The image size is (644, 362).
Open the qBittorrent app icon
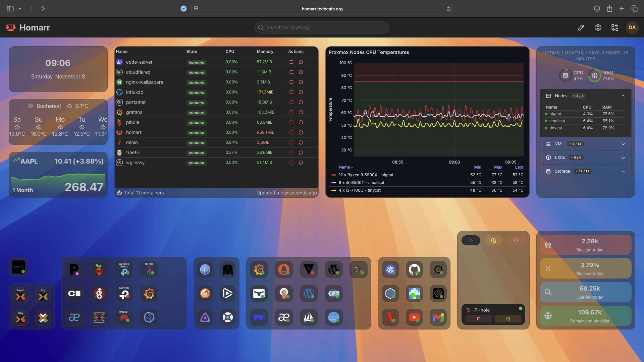(x=205, y=269)
